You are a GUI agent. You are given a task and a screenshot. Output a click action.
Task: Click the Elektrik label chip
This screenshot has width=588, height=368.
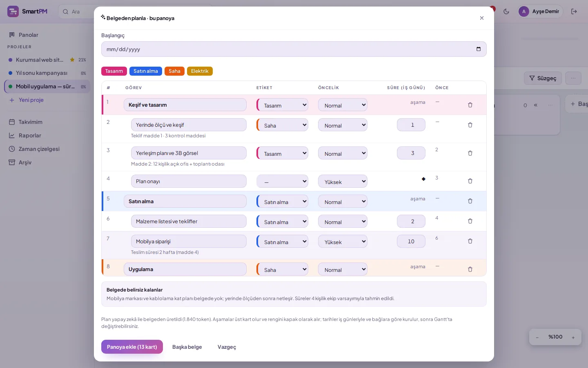pyautogui.click(x=200, y=71)
